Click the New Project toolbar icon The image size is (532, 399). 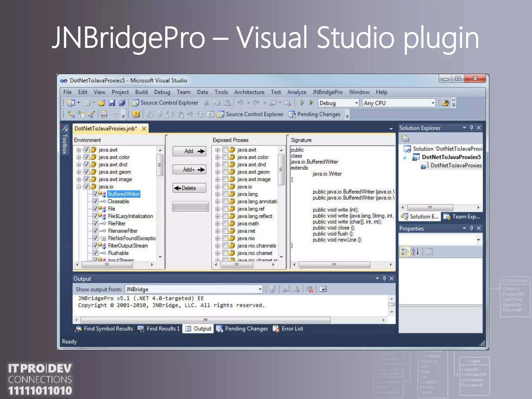[x=71, y=103]
